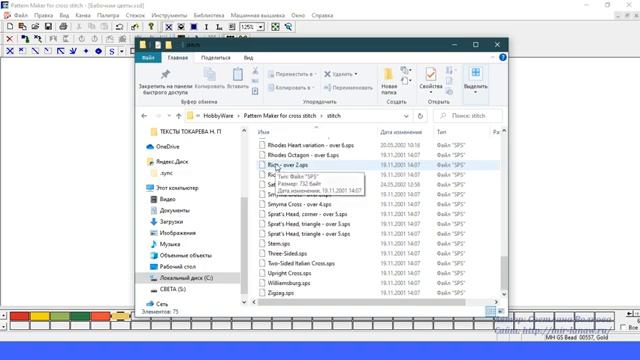Viewport: 640px width, 360px height.
Task: Click the scissors cut icon in Explorer ribbon
Action: 255,71
